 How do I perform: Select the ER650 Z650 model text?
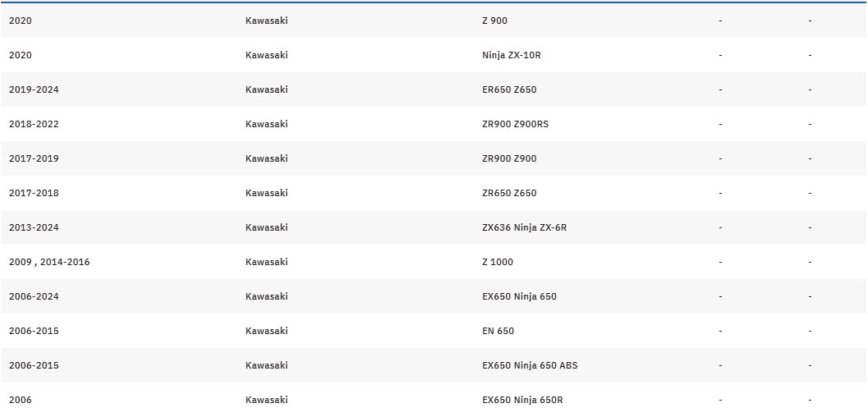tap(509, 89)
